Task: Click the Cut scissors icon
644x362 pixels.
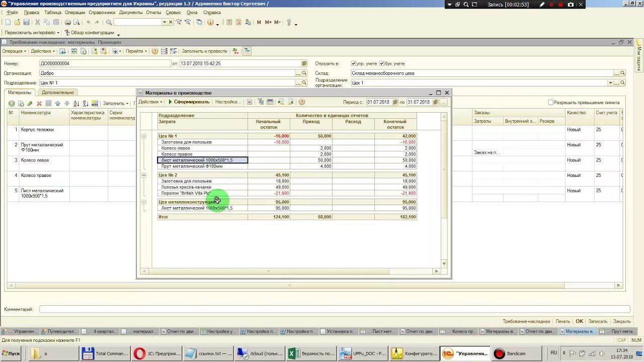Action: [x=38, y=22]
